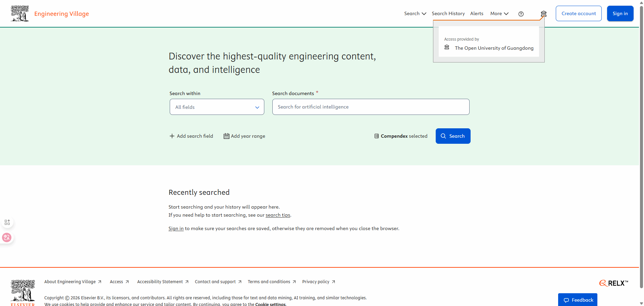
Task: Open the Compendex selected database chooser
Action: [401, 136]
